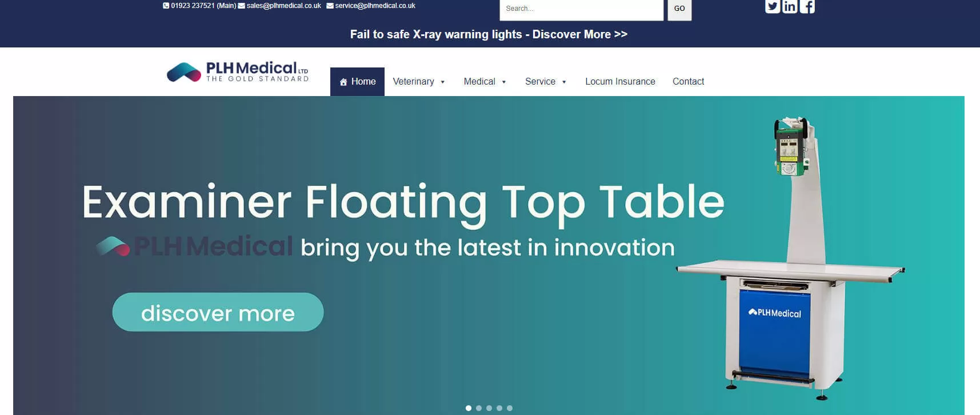This screenshot has height=415, width=980.
Task: Expand the Veterinary dropdown menu
Action: point(418,82)
